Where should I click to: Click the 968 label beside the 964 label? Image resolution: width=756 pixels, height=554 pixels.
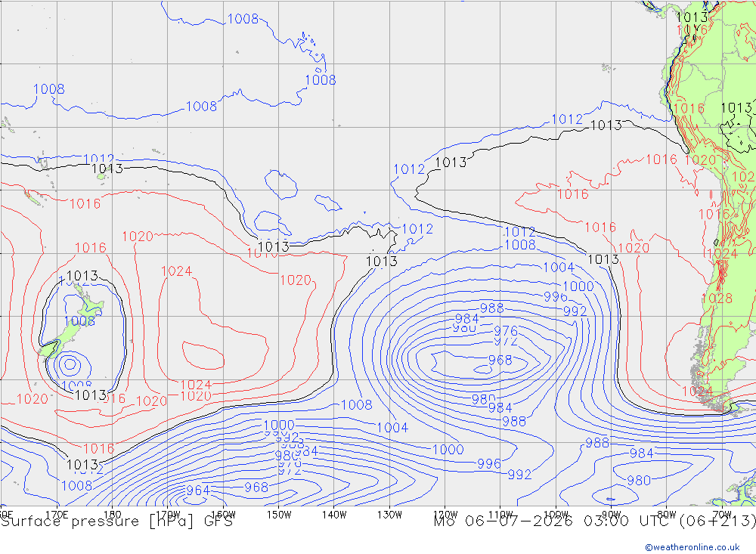pyautogui.click(x=256, y=487)
